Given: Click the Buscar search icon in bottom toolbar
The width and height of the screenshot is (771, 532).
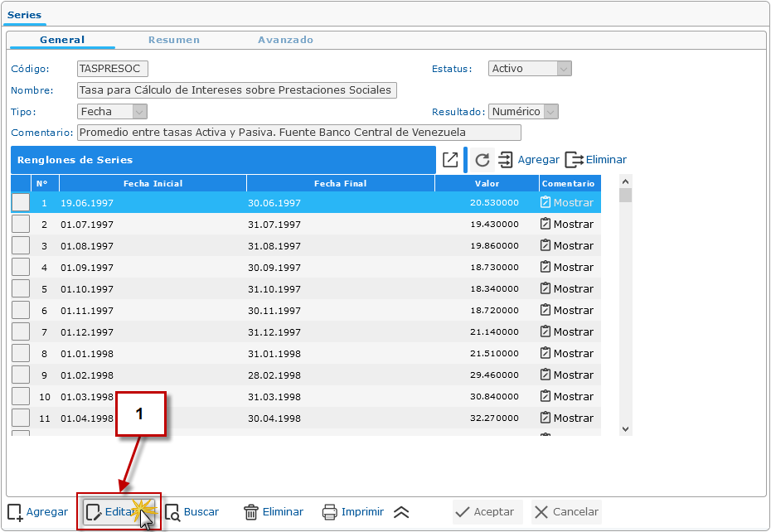Looking at the screenshot, I should (172, 512).
